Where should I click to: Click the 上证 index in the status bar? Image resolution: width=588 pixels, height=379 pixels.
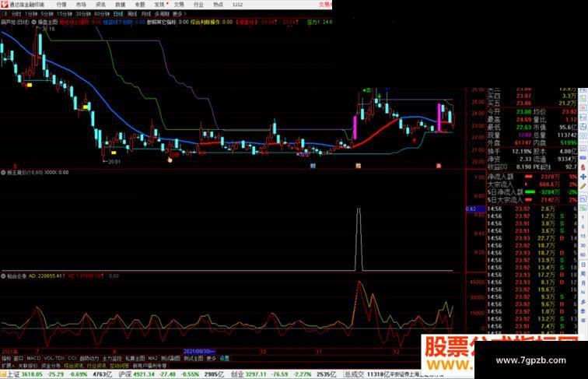pyautogui.click(x=13, y=374)
